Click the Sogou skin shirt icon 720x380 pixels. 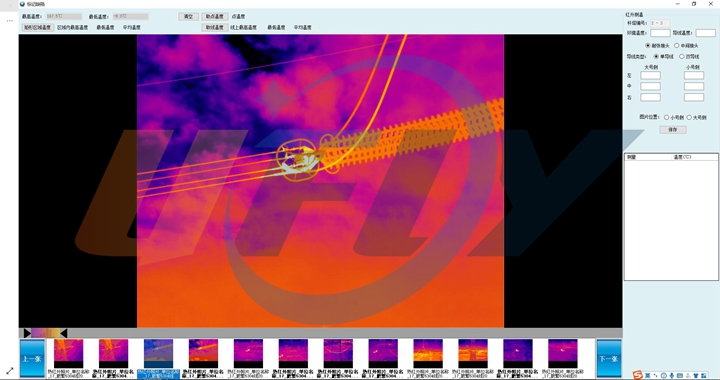[696, 375]
